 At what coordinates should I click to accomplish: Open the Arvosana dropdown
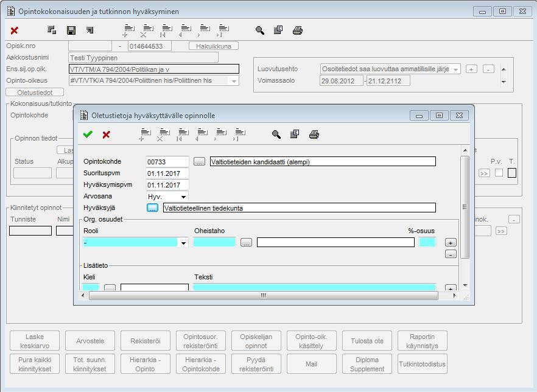184,197
